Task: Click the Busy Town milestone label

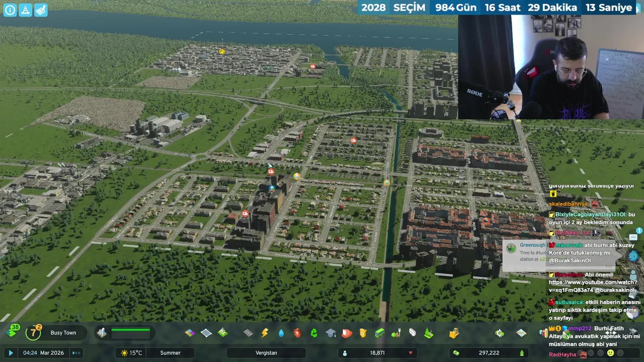Action: tap(63, 333)
